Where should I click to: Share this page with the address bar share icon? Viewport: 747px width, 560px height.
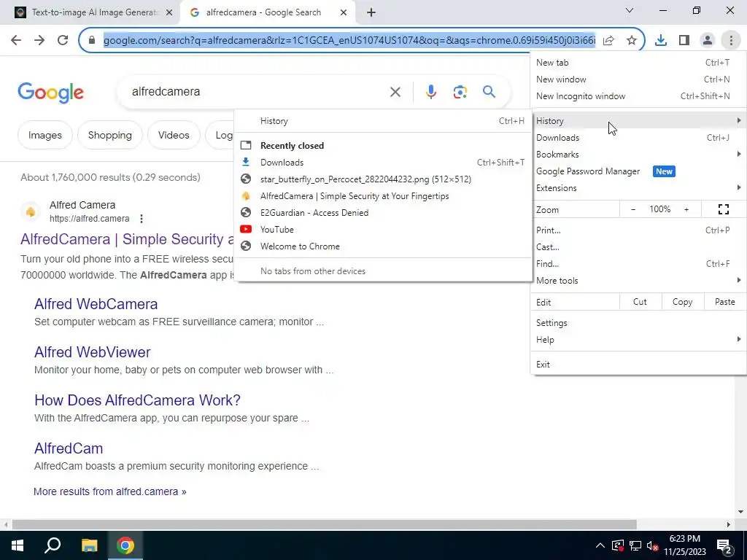pos(608,41)
